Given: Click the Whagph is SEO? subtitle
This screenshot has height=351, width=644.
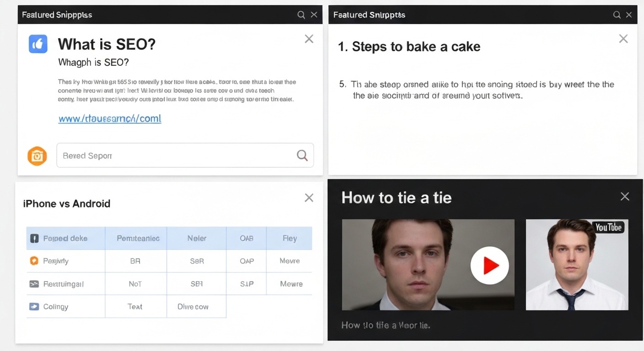Looking at the screenshot, I should [93, 63].
